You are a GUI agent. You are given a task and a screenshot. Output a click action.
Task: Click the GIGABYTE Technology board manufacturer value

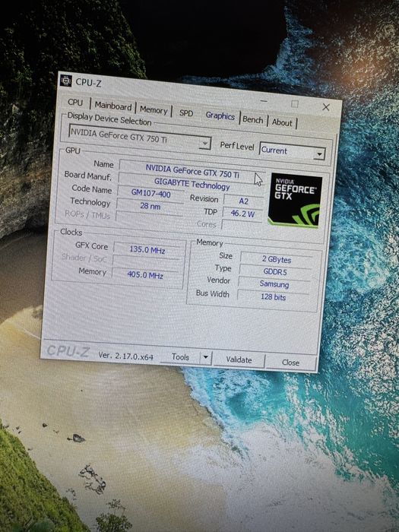(x=192, y=184)
